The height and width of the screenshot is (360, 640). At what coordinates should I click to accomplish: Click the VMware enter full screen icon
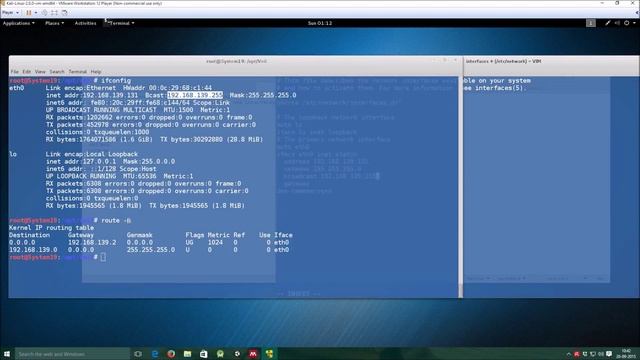point(54,13)
